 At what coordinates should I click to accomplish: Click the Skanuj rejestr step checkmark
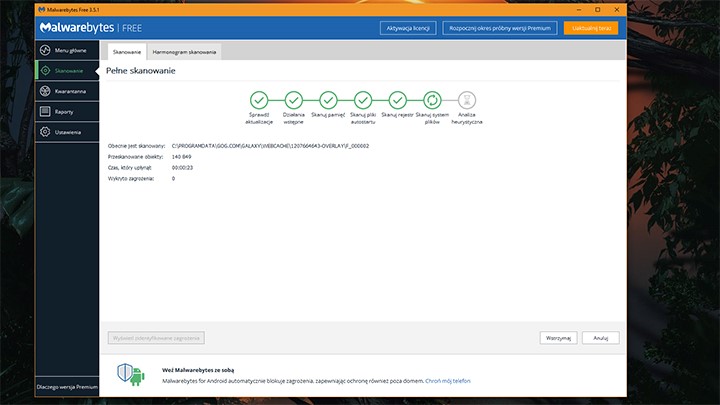pyautogui.click(x=397, y=99)
